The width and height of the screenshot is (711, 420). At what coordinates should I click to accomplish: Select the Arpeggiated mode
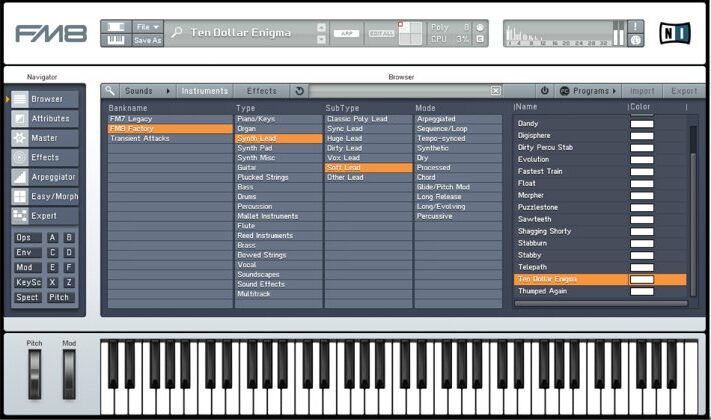click(458, 119)
